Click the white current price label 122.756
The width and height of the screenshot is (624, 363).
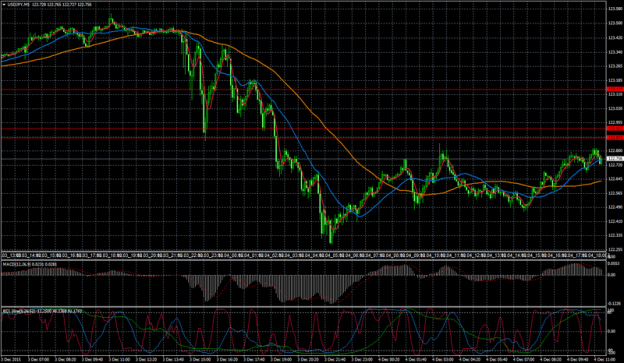tap(615, 158)
